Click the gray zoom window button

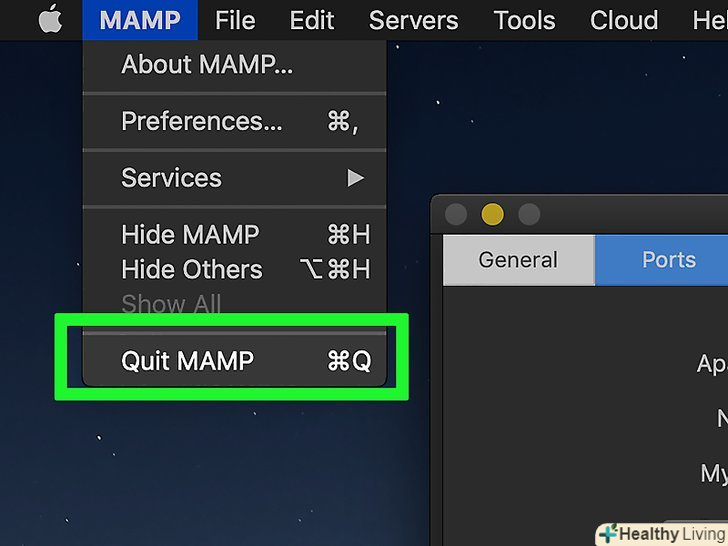pyautogui.click(x=529, y=214)
